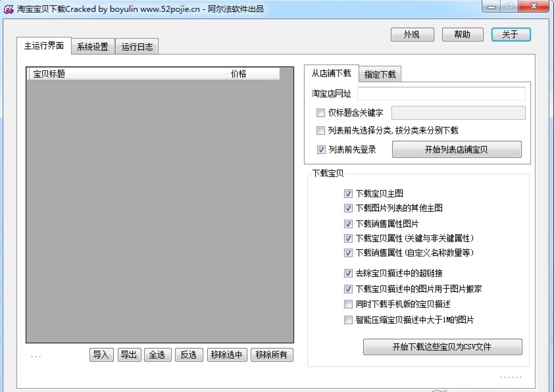
Task: Uncheck 下载宝贝主图 option
Action: coord(348,193)
